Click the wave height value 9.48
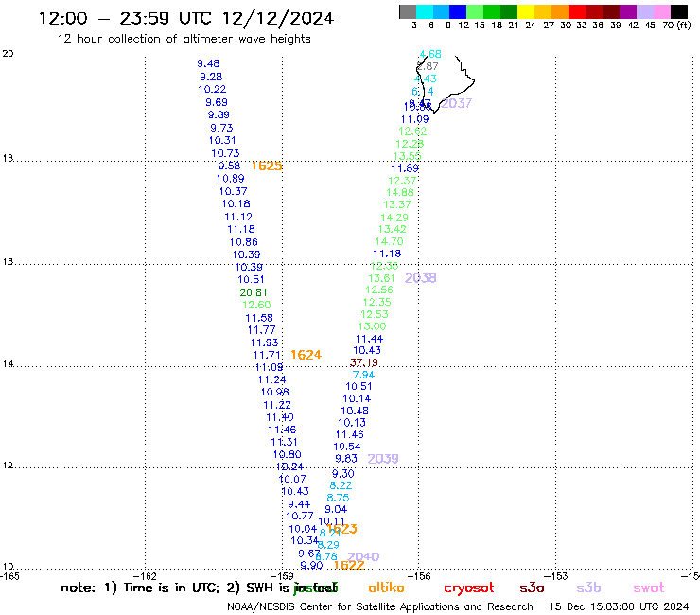The width and height of the screenshot is (700, 615). coord(208,63)
